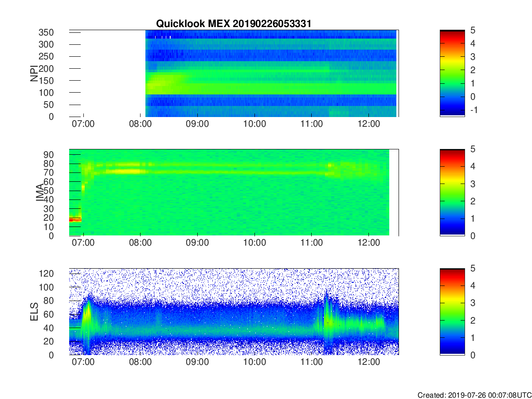This screenshot has width=532, height=399.
Task: Click inside the IMA spectrogram plot
Action: pos(234,192)
